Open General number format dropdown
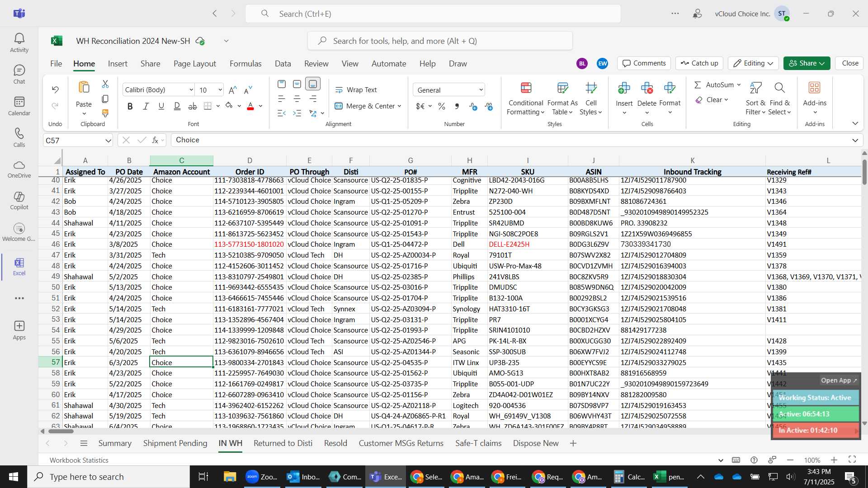 tap(481, 90)
